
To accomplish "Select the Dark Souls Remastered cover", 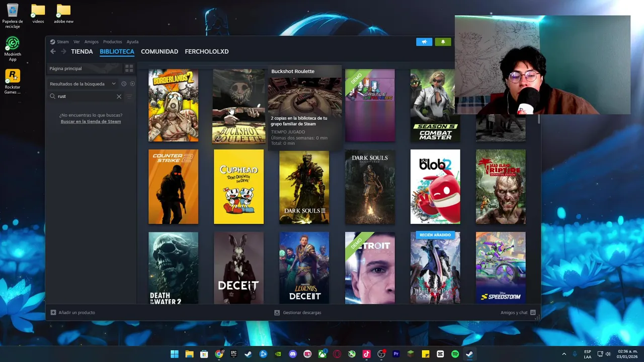I will tap(370, 187).
